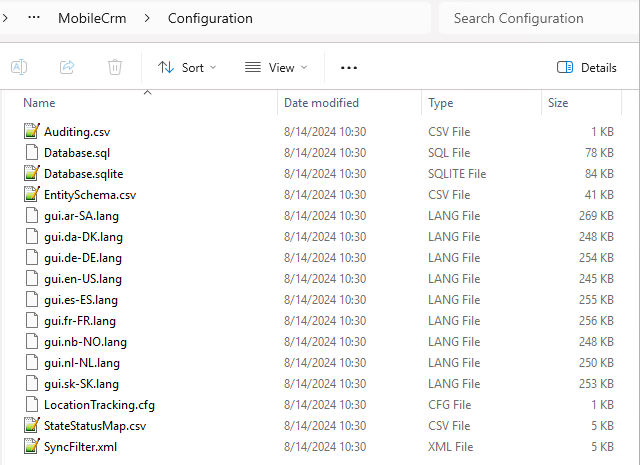Select the gui.en-US.lang file
Screen dimensions: 640x465
coord(83,279)
